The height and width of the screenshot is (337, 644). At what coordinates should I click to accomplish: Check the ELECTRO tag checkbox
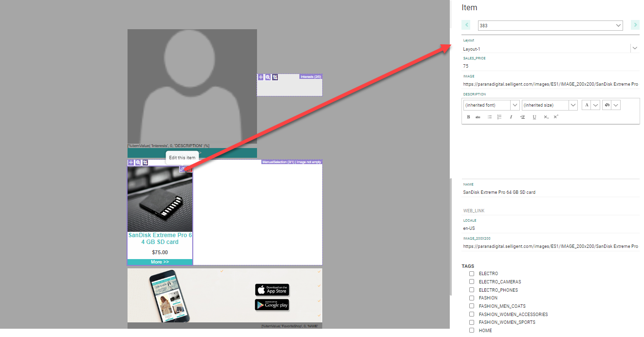coord(471,274)
